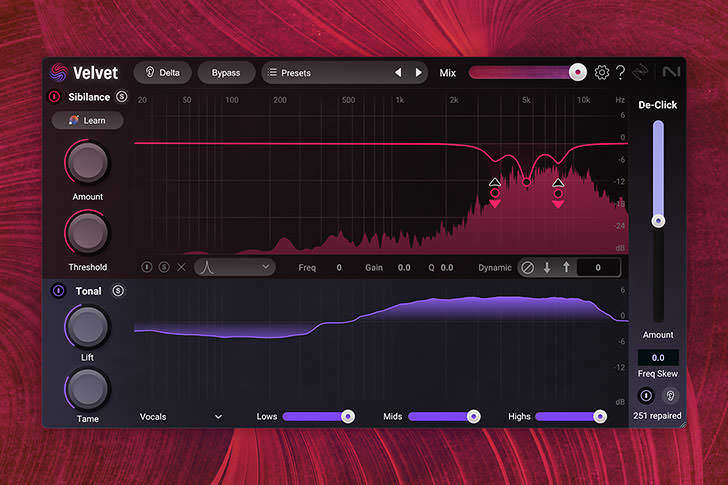Go to the next preset
Image resolution: width=728 pixels, height=485 pixels.
click(x=418, y=72)
